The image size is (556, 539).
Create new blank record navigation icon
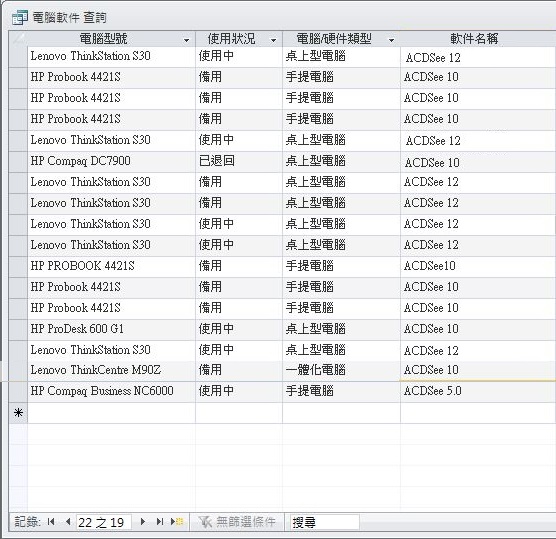(177, 522)
